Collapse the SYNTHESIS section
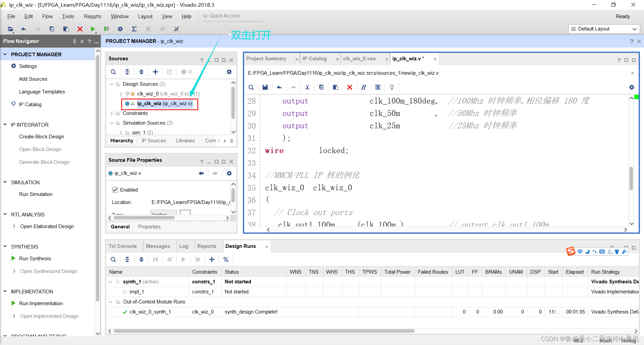 pyautogui.click(x=5, y=247)
